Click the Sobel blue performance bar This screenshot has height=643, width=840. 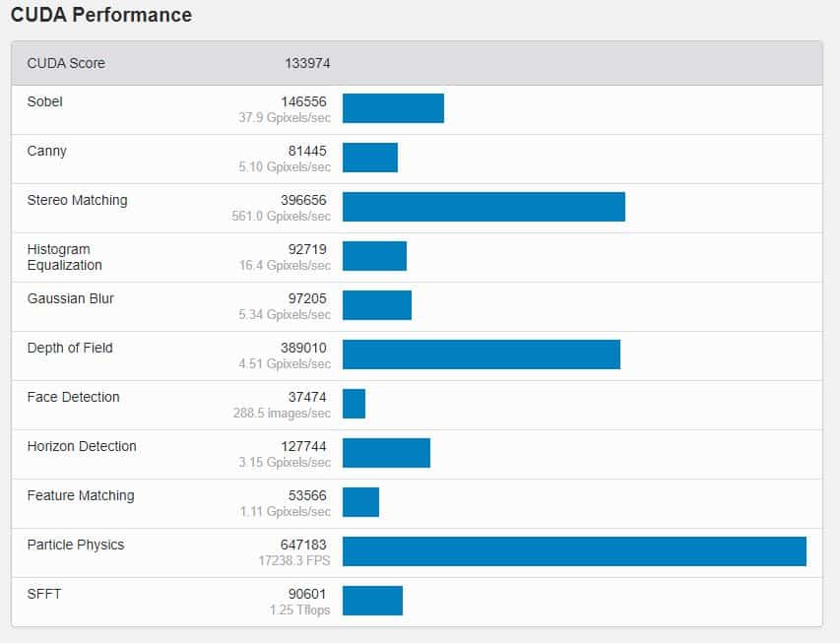(393, 108)
